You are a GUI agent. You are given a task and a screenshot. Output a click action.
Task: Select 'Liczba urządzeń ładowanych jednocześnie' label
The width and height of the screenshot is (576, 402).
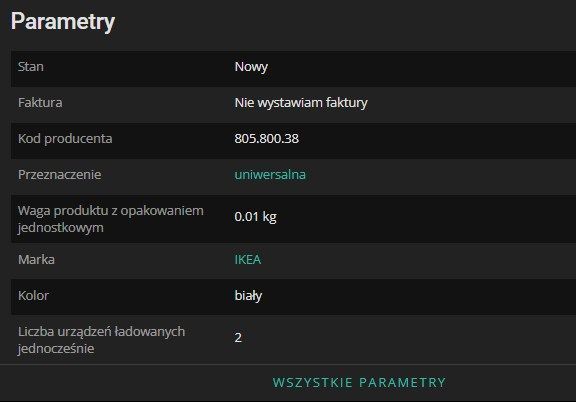(x=101, y=340)
